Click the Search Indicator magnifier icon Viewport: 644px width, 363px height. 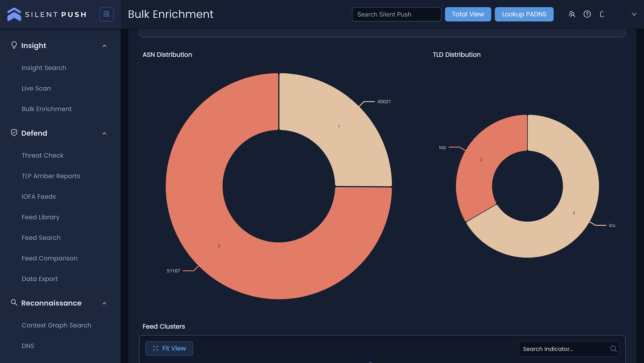pos(614,349)
